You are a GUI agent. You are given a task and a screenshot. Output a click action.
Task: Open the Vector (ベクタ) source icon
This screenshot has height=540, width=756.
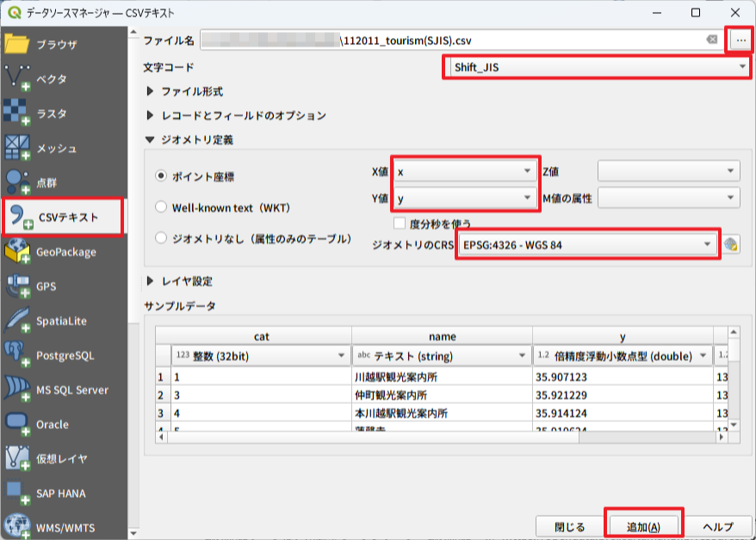click(x=17, y=78)
